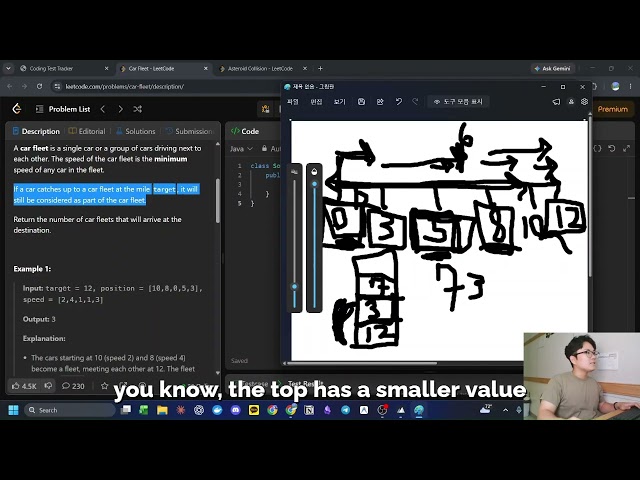The height and width of the screenshot is (480, 640).
Task: Open Chrome's three-dot menu
Action: pyautogui.click(x=631, y=87)
